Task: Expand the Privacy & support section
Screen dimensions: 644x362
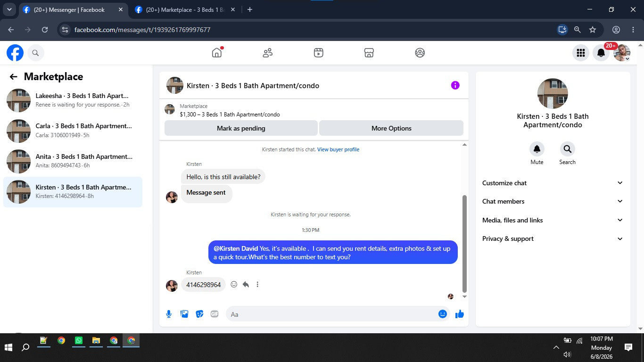Action: point(553,239)
